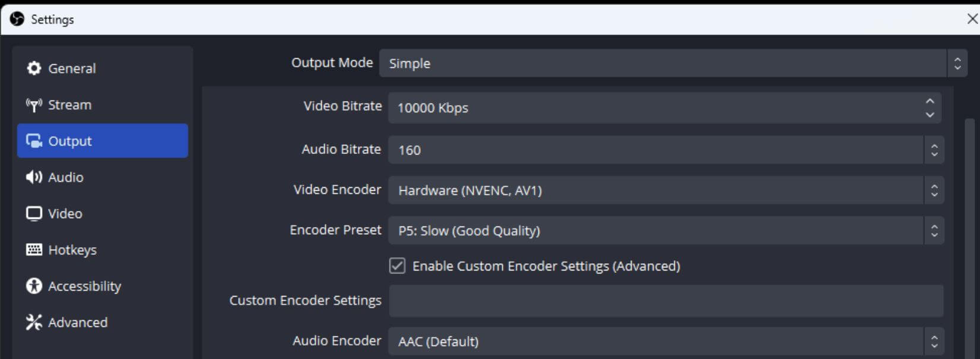Viewport: 980px width, 359px height.
Task: Increase Video Bitrate with up arrow
Action: [x=930, y=102]
